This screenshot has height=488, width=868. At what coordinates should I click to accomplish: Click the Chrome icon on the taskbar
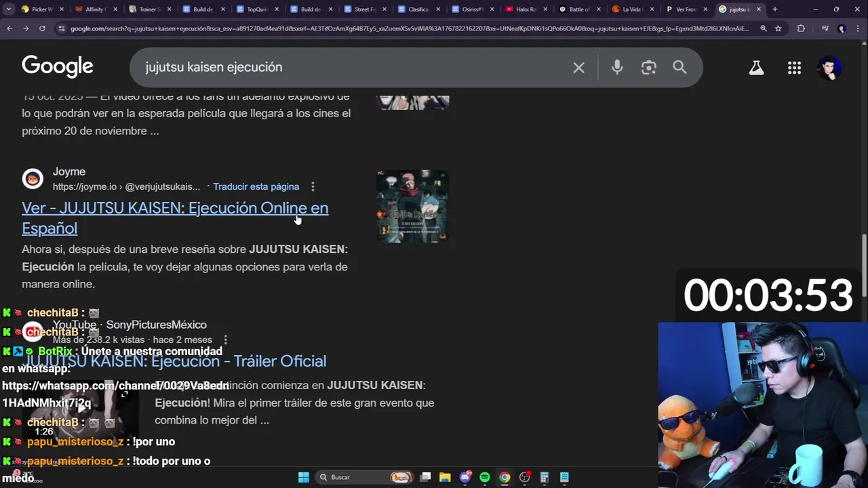[505, 477]
